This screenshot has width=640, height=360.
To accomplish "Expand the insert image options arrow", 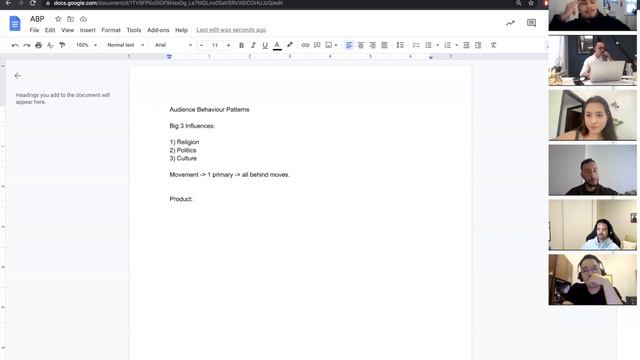I will tap(336, 45).
